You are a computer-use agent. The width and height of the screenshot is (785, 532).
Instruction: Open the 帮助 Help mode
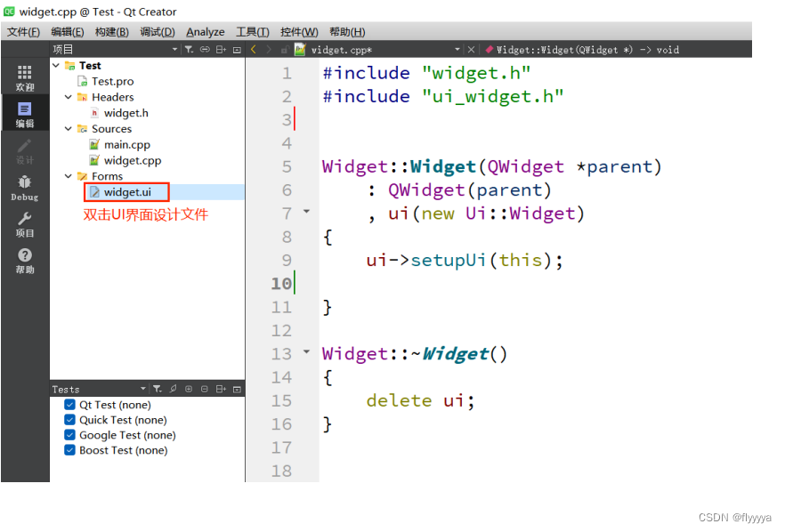pos(25,261)
